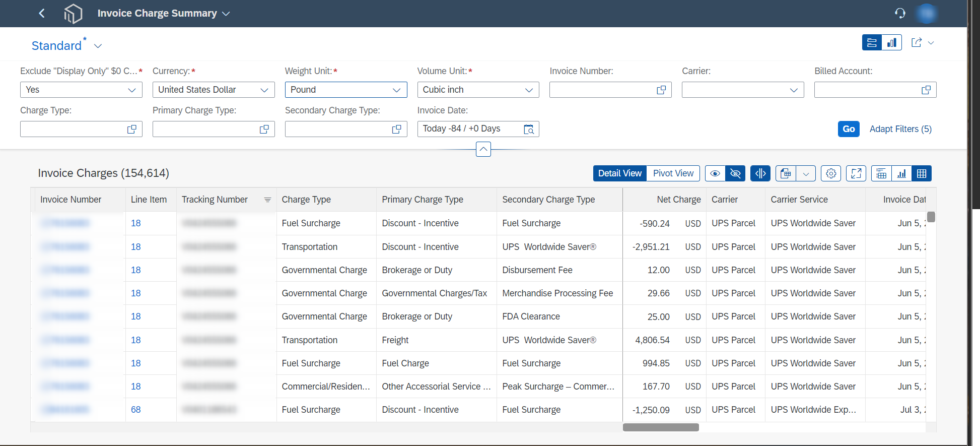980x446 pixels.
Task: Toggle show details eye icon
Action: coord(715,173)
